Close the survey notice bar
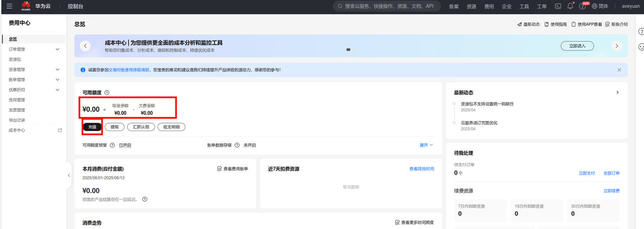This screenshot has height=229, width=644. pos(619,70)
